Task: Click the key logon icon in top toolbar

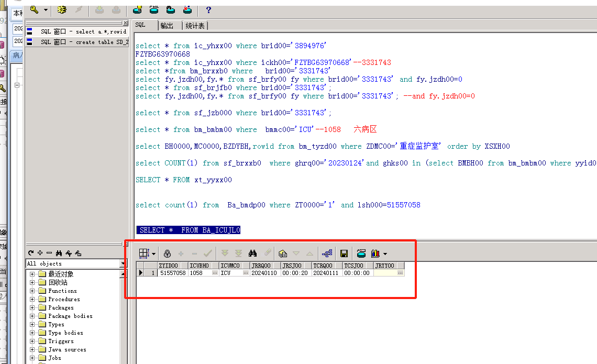Action: pos(35,10)
